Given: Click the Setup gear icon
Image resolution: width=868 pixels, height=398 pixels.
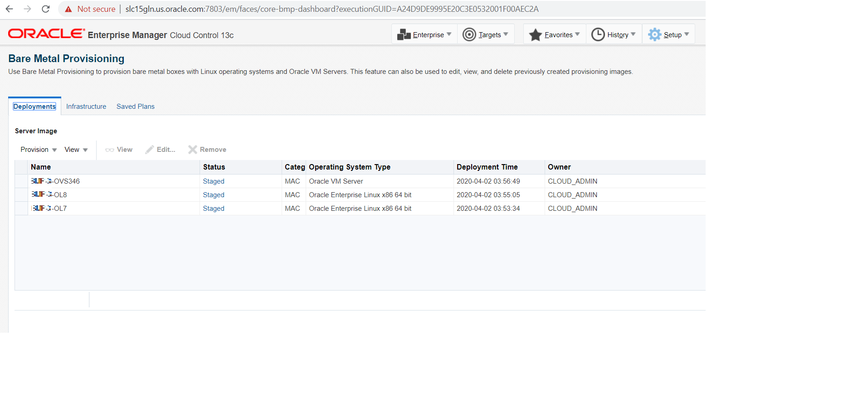Looking at the screenshot, I should pos(654,34).
